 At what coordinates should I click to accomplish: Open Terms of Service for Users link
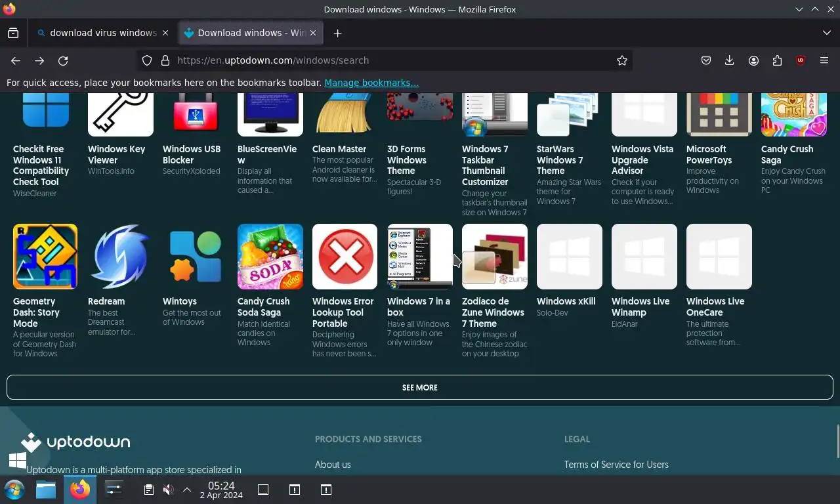tap(616, 464)
